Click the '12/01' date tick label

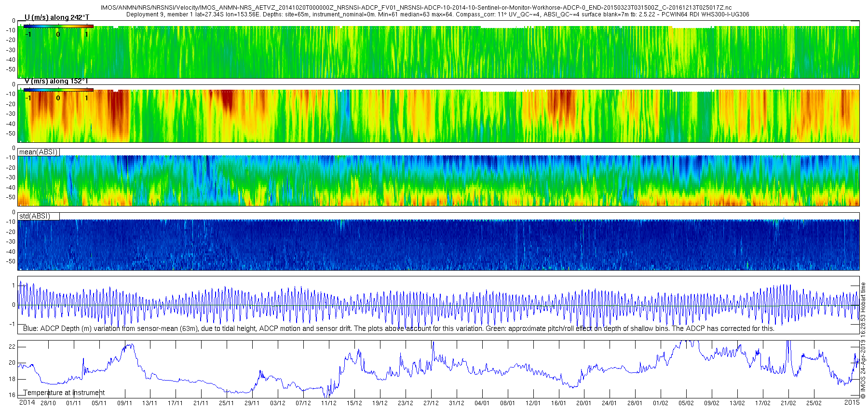pyautogui.click(x=533, y=403)
